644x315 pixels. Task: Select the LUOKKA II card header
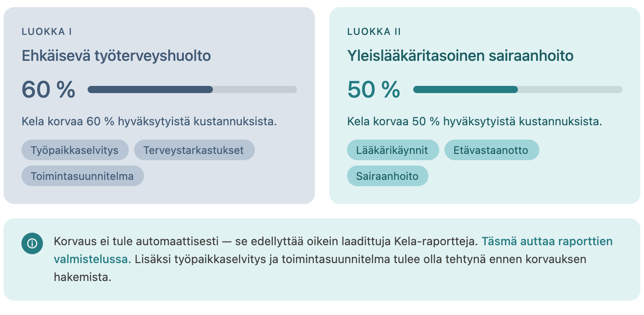[375, 32]
